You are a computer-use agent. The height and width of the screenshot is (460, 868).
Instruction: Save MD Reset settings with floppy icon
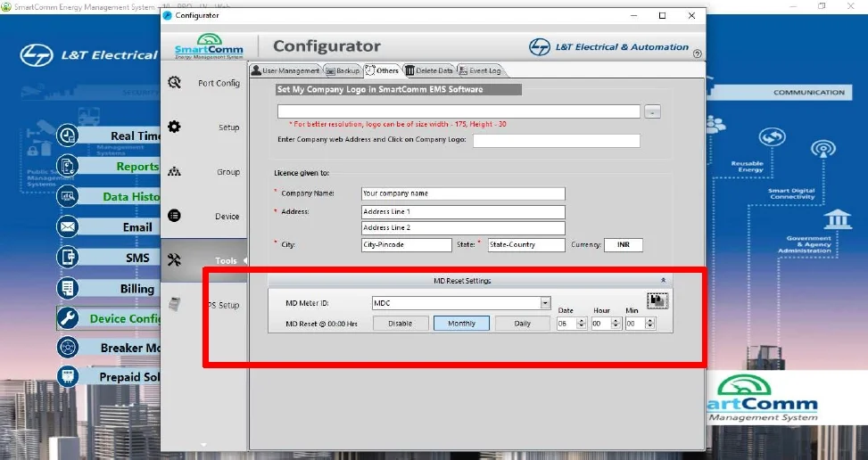click(x=657, y=300)
